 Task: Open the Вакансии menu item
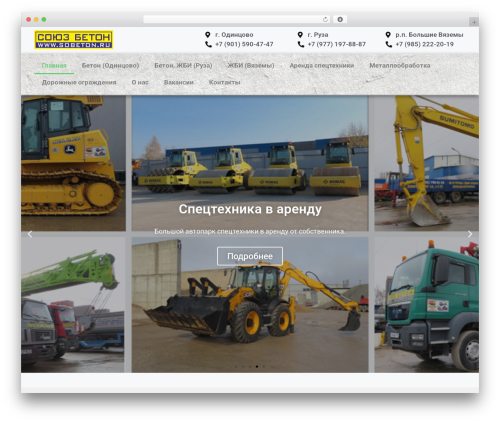pos(179,82)
